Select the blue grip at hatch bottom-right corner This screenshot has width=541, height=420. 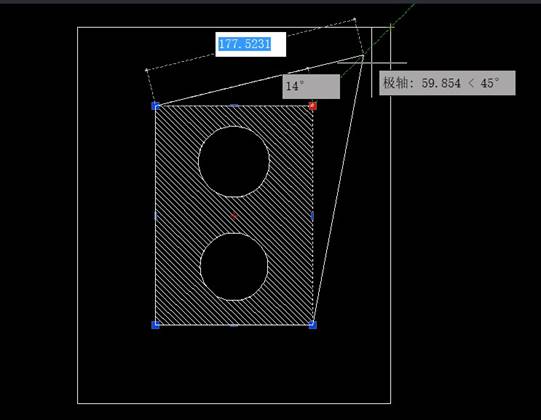tap(313, 325)
